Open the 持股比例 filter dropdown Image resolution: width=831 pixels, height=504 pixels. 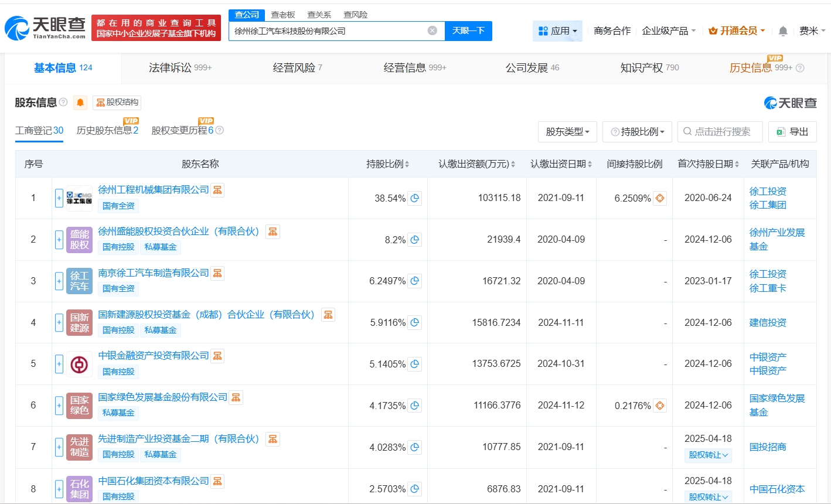coord(638,132)
